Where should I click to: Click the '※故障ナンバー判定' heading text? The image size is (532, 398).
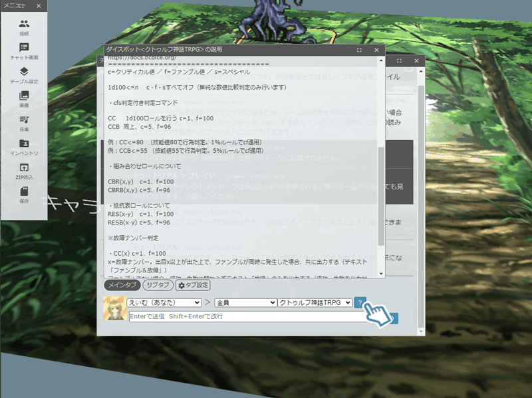[x=133, y=238]
